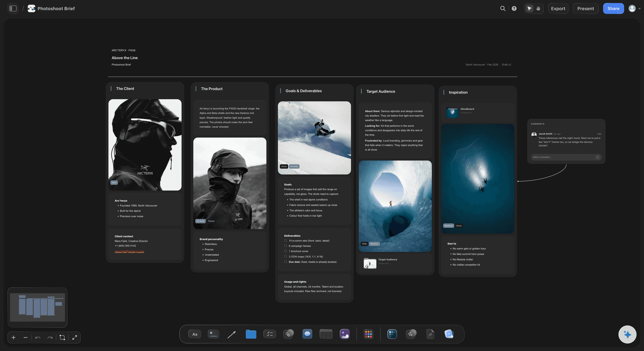Open the Photoshoot Brief document icon

pyautogui.click(x=31, y=8)
